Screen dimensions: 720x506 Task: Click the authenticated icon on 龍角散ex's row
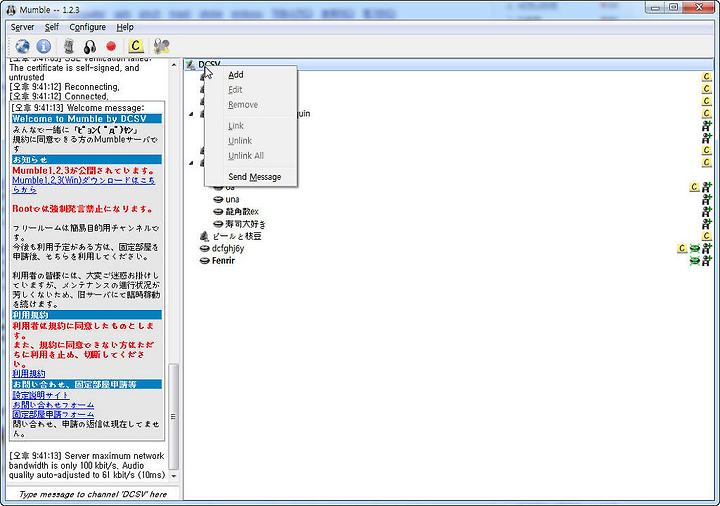tap(707, 212)
